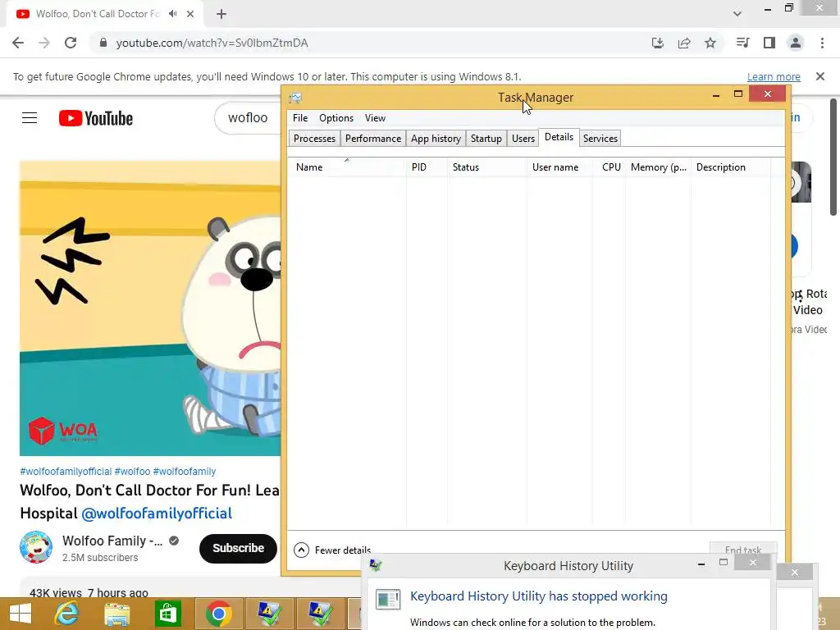This screenshot has width=840, height=630.
Task: Open the Wolfoo Family channel avatar
Action: coord(36,547)
